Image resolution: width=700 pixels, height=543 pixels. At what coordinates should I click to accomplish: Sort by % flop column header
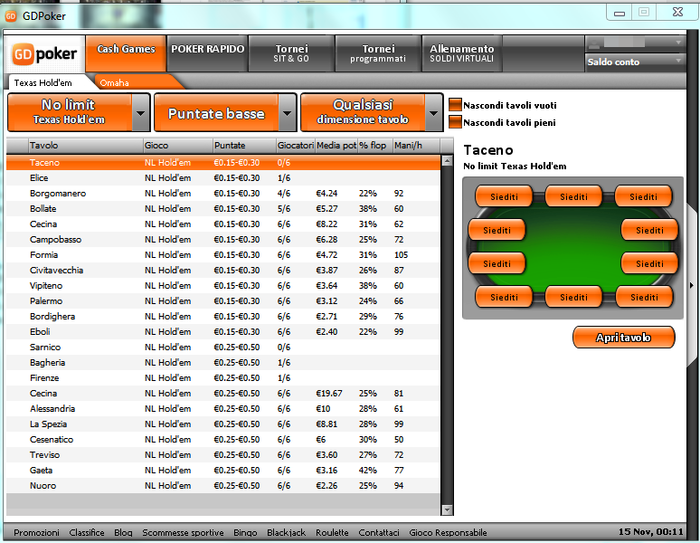pos(375,145)
